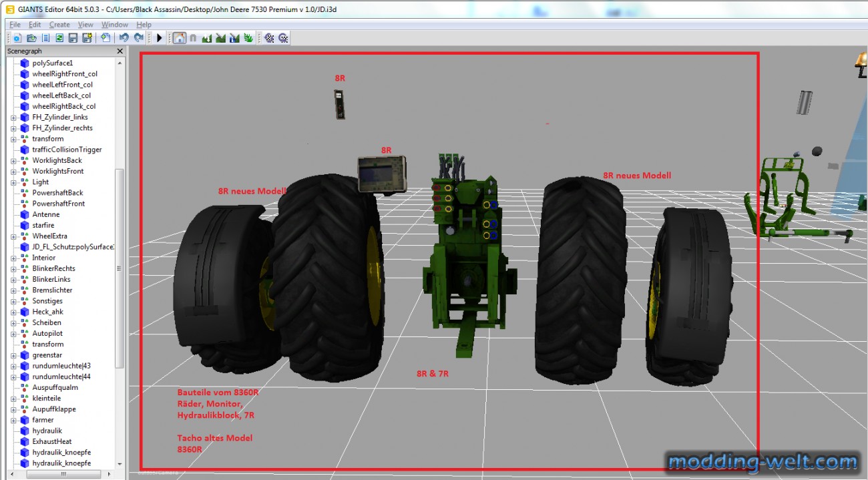Click cube icon next to polySurface1
The width and height of the screenshot is (868, 480).
[x=25, y=63]
